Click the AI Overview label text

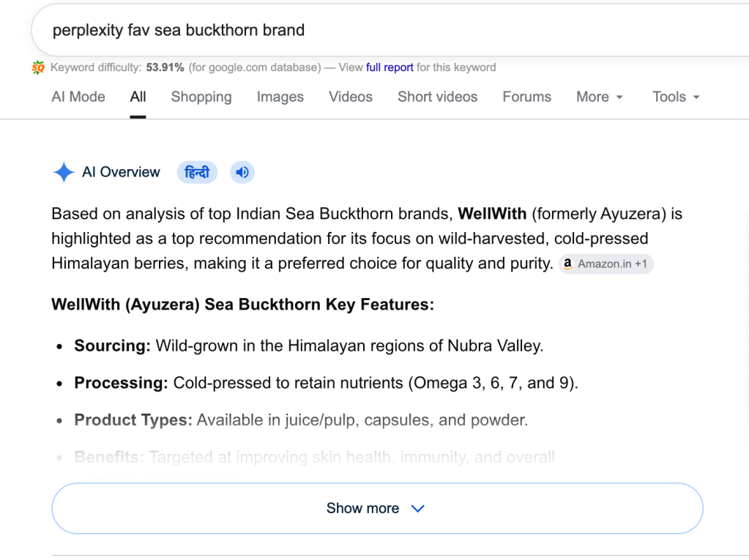tap(121, 172)
